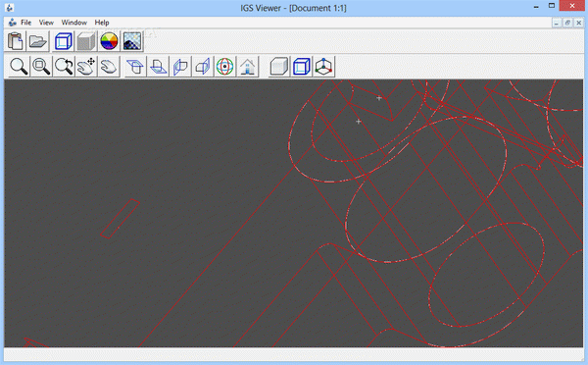Open the View menu
This screenshot has width=588, height=365.
(46, 23)
